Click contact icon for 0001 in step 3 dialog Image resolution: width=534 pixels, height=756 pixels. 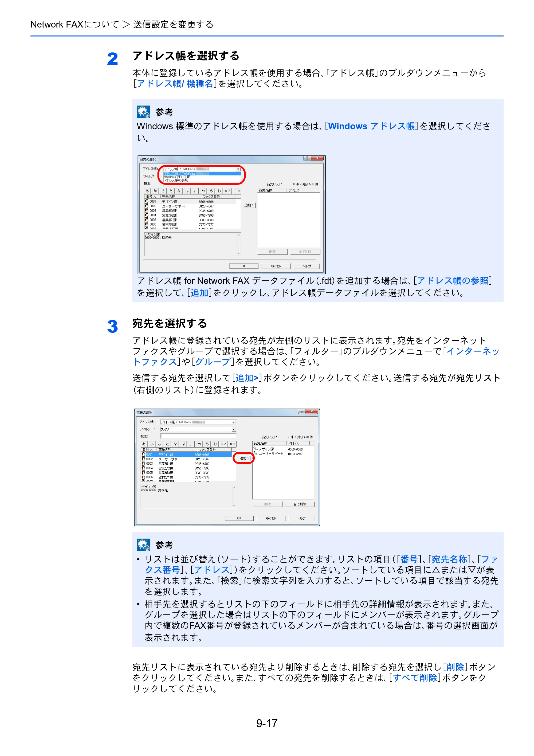(x=143, y=455)
